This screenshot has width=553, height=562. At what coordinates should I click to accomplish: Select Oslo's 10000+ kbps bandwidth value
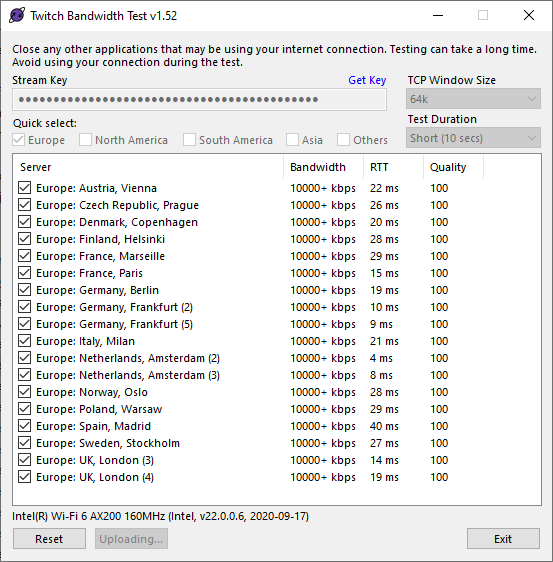click(x=323, y=392)
